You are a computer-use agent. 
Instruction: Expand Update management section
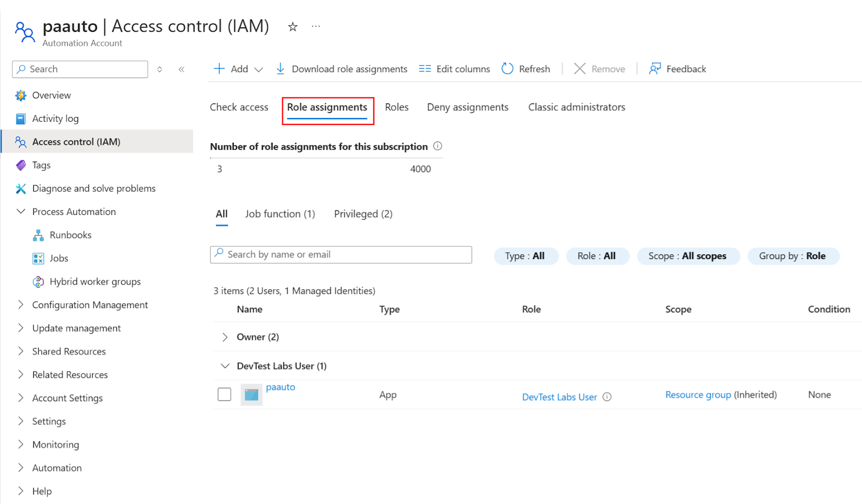tap(20, 328)
